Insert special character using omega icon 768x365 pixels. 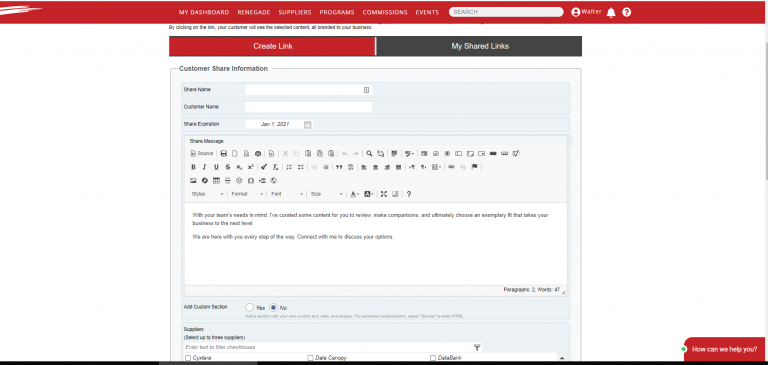point(251,181)
